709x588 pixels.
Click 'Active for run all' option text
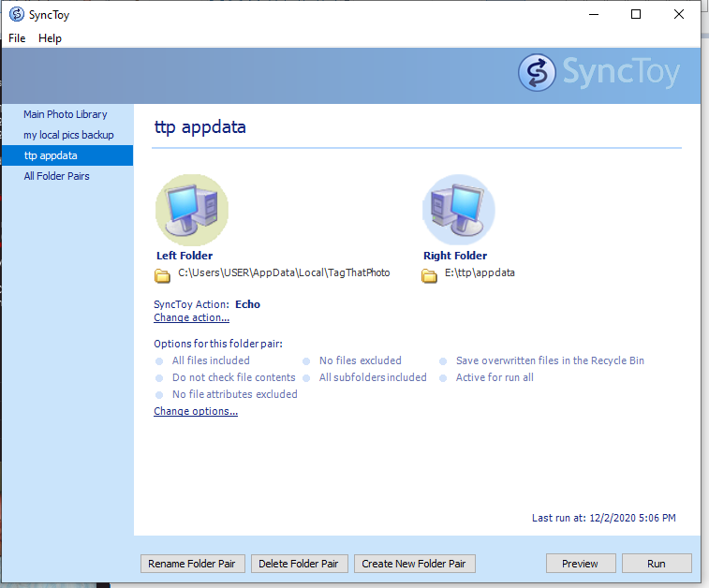(x=495, y=377)
